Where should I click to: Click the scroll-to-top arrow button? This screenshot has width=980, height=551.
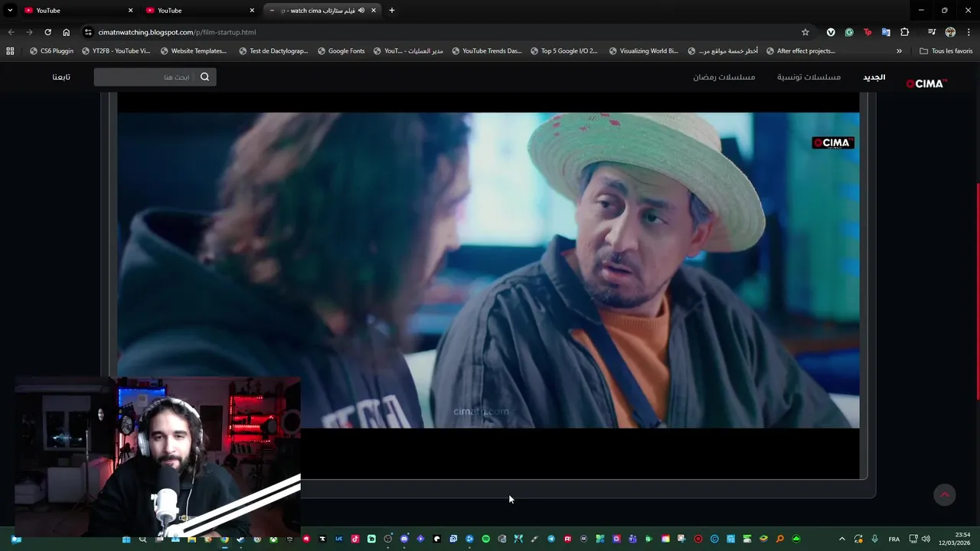click(945, 494)
